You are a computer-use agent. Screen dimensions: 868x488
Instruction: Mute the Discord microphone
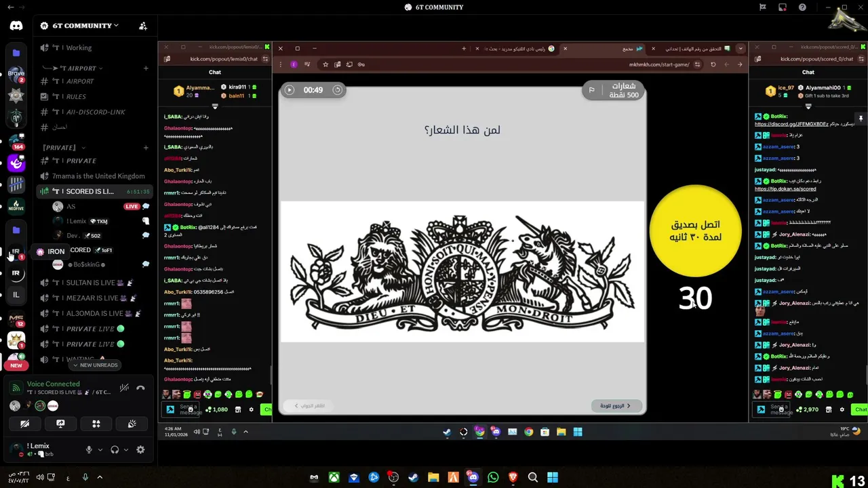click(x=88, y=449)
